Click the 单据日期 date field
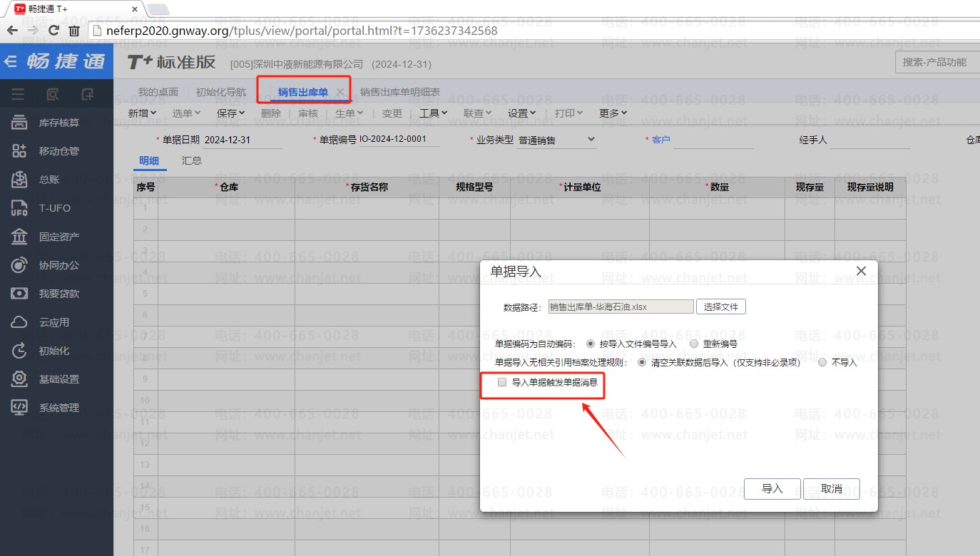This screenshot has width=980, height=556. [243, 140]
